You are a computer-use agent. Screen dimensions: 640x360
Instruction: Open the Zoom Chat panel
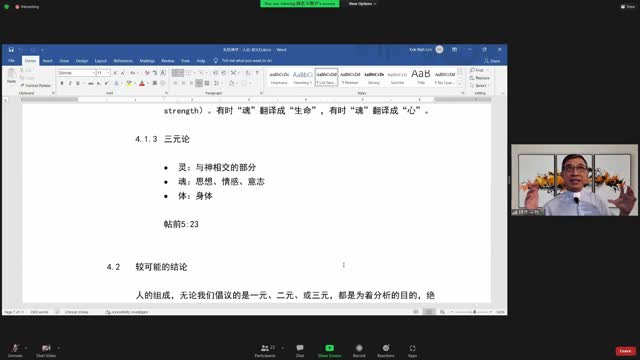click(300, 350)
